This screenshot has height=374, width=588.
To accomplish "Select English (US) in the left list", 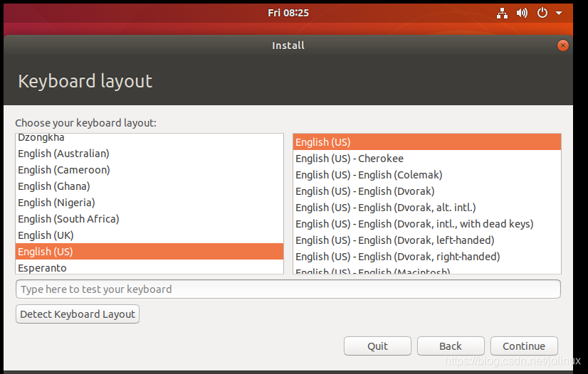I will (149, 252).
